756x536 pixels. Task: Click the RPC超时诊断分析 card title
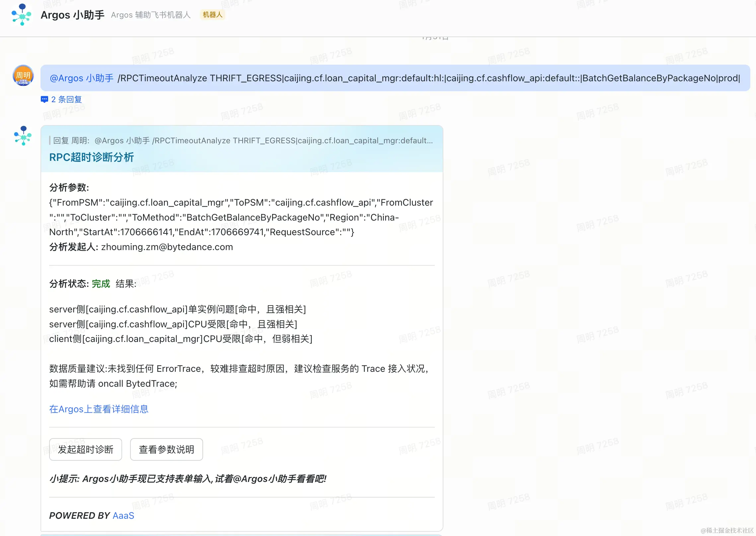point(92,157)
